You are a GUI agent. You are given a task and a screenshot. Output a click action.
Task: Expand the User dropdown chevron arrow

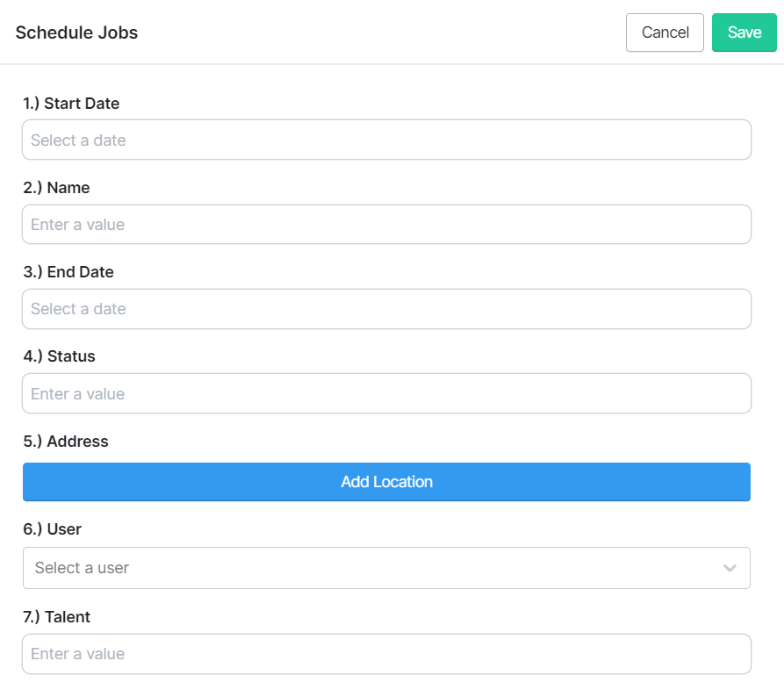730,568
